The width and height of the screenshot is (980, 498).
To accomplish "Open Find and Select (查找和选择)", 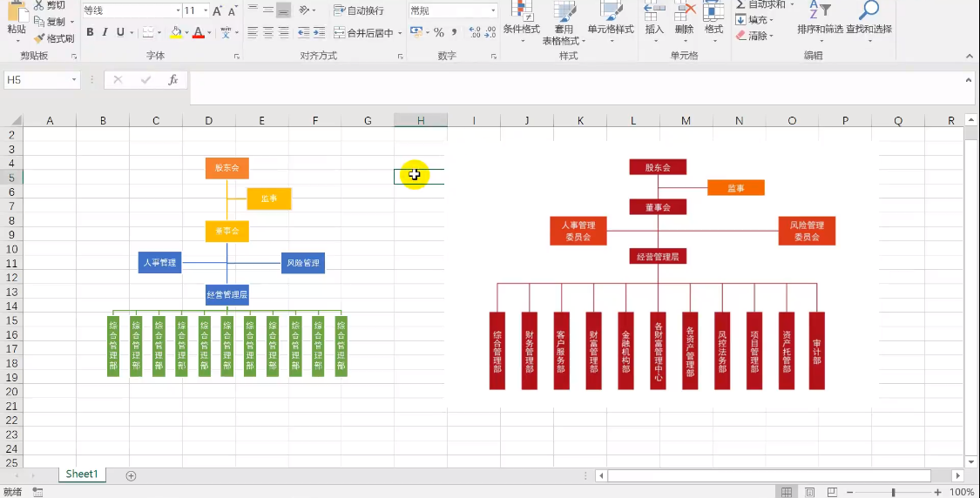I will tap(868, 22).
